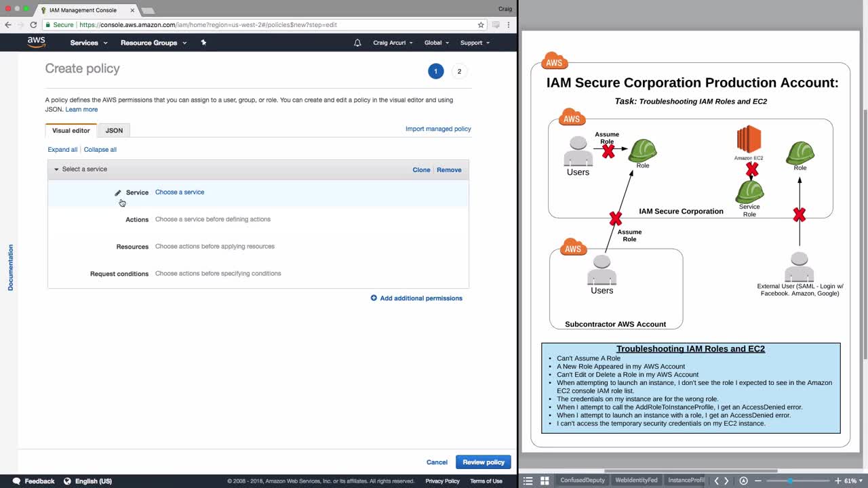Reload the IAM console page
Screen dimensions: 868x488
33,24
